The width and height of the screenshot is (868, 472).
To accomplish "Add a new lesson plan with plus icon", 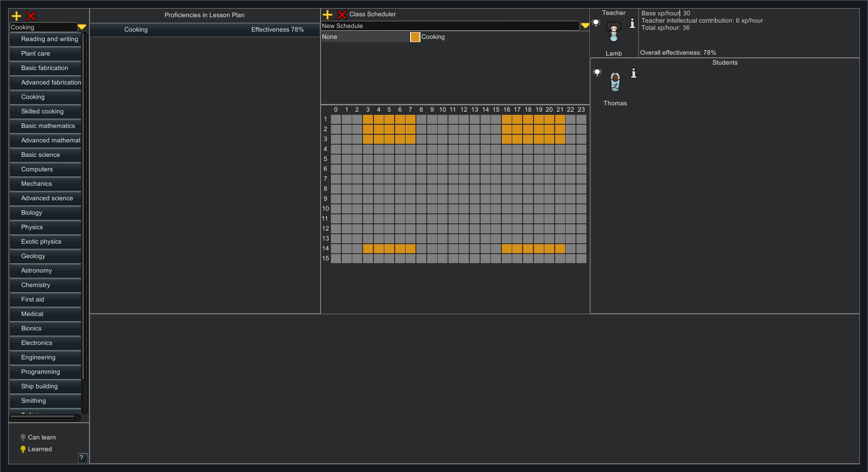I will 17,16.
